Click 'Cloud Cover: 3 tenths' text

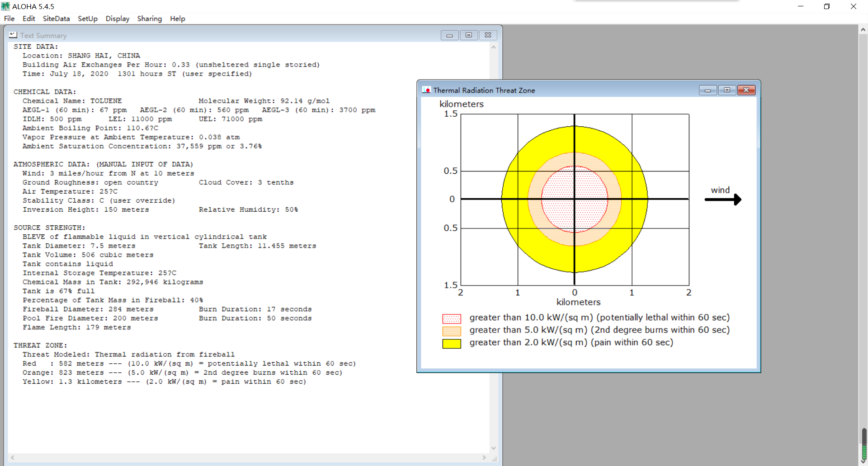(x=246, y=182)
